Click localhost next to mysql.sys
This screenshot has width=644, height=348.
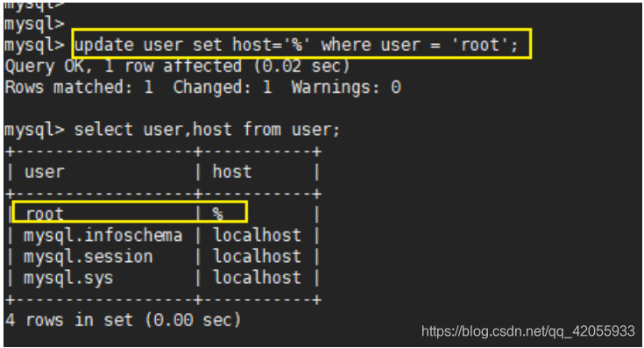point(257,278)
